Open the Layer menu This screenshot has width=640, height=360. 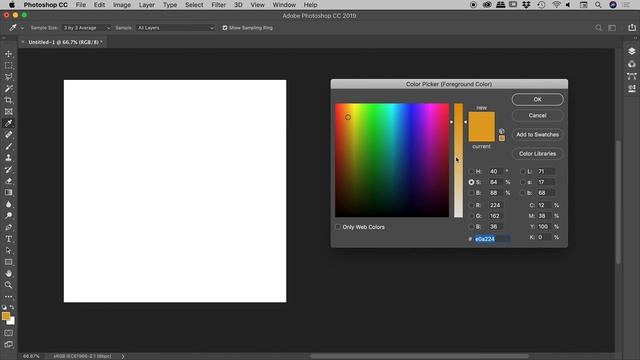coord(147,5)
